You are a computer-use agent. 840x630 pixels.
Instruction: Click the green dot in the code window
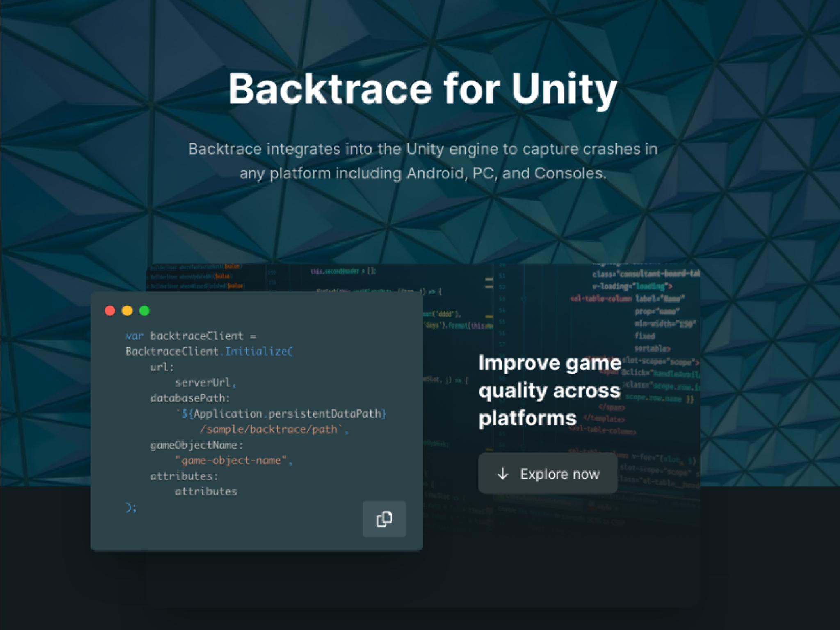[x=144, y=310]
